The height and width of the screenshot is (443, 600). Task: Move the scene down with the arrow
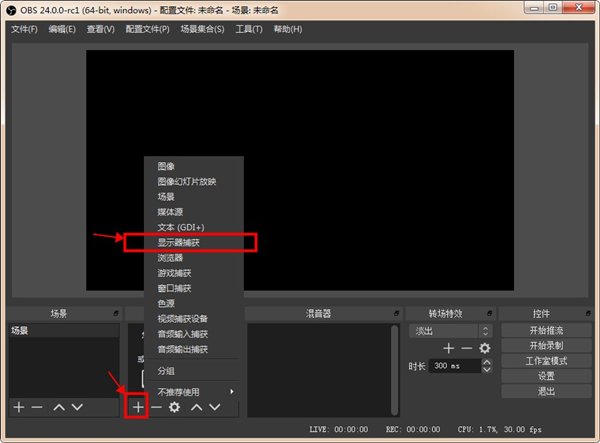pos(77,407)
